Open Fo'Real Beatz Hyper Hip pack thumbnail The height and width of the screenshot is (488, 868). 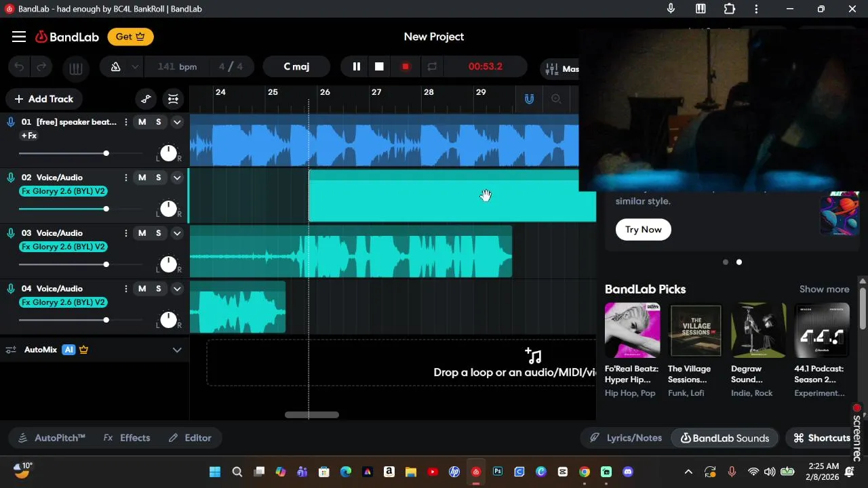pyautogui.click(x=632, y=330)
